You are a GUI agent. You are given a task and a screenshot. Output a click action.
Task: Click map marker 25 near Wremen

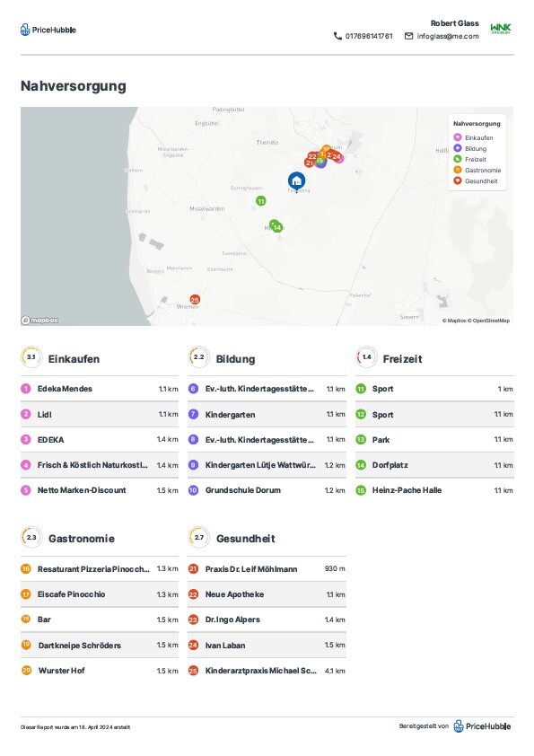pos(195,299)
